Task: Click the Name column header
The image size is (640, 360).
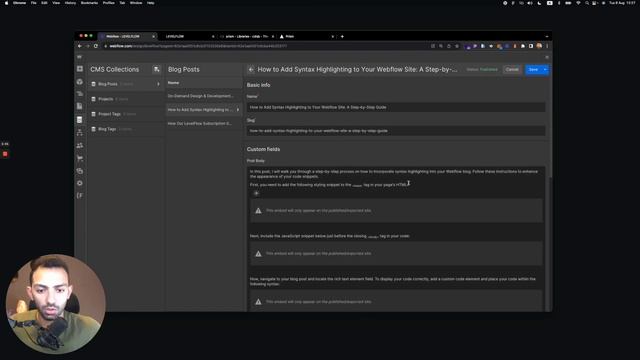Action: coord(173,83)
